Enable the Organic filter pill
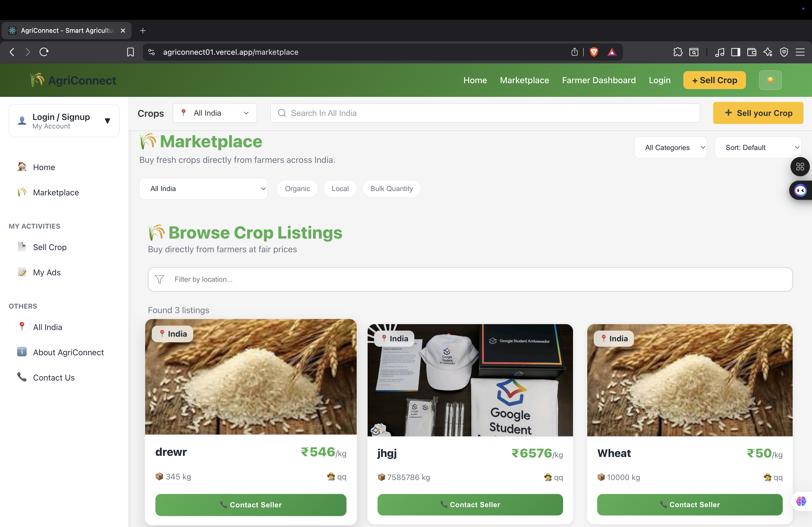This screenshot has height=527, width=812. pyautogui.click(x=297, y=189)
